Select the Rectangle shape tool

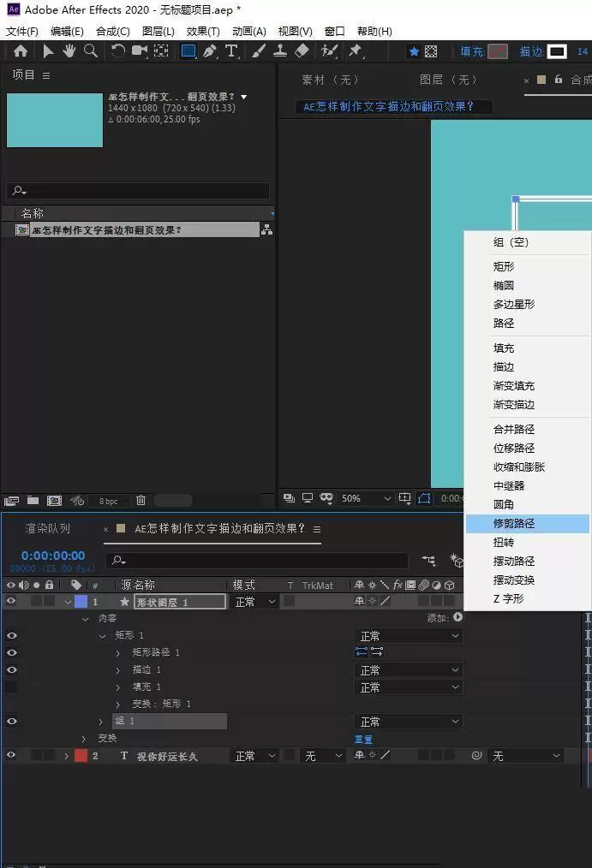[188, 51]
